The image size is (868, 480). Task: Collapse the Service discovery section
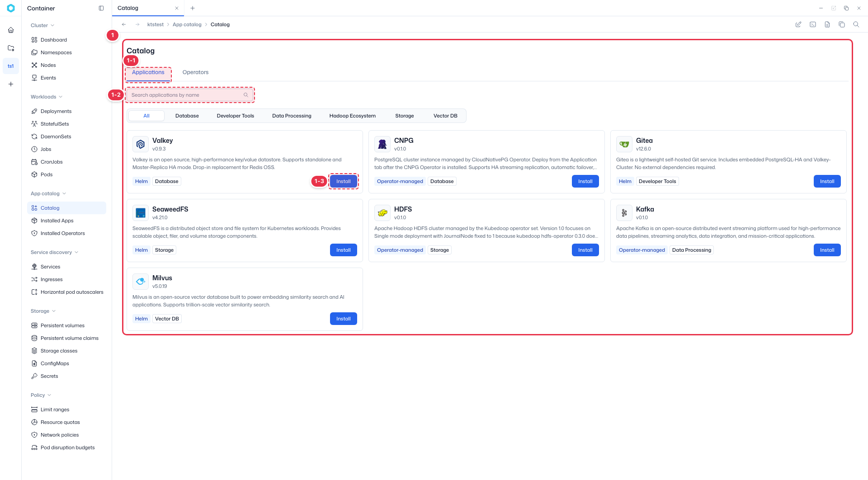coord(55,252)
